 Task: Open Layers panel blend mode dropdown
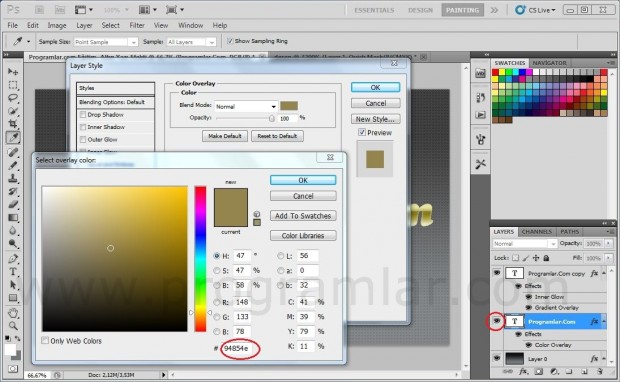click(525, 244)
